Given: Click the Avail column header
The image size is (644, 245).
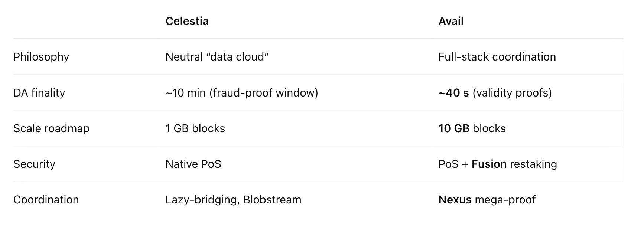Looking at the screenshot, I should click(x=451, y=21).
